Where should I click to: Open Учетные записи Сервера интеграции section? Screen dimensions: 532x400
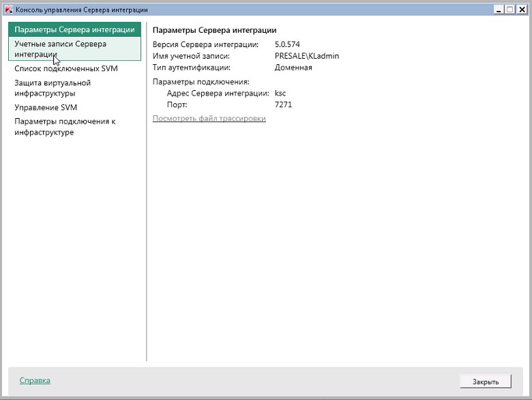(74, 49)
